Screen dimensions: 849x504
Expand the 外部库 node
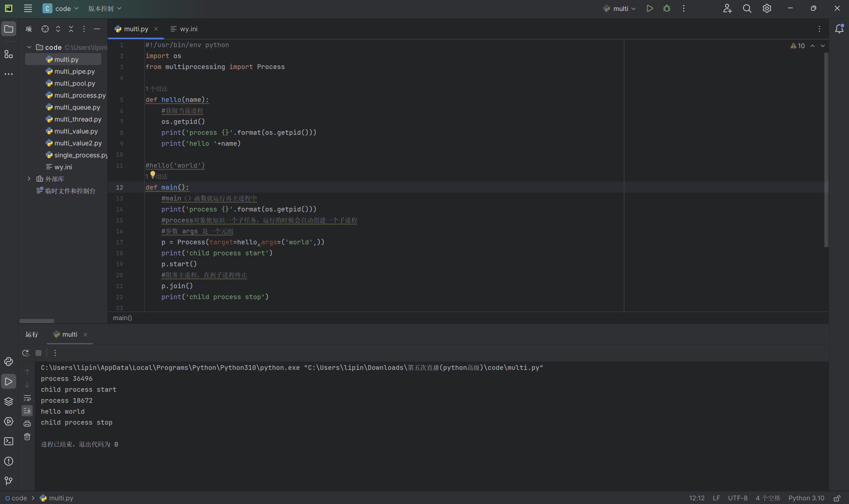coord(29,179)
